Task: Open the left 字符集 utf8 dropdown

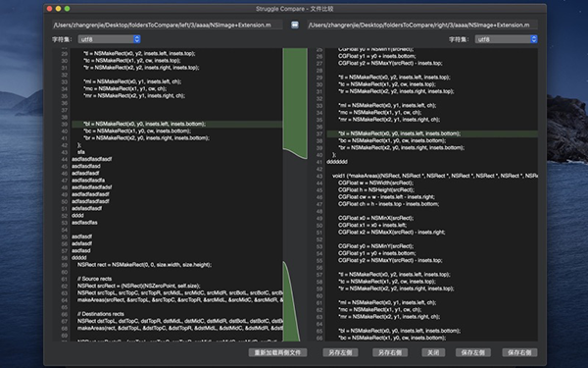Action: click(109, 39)
